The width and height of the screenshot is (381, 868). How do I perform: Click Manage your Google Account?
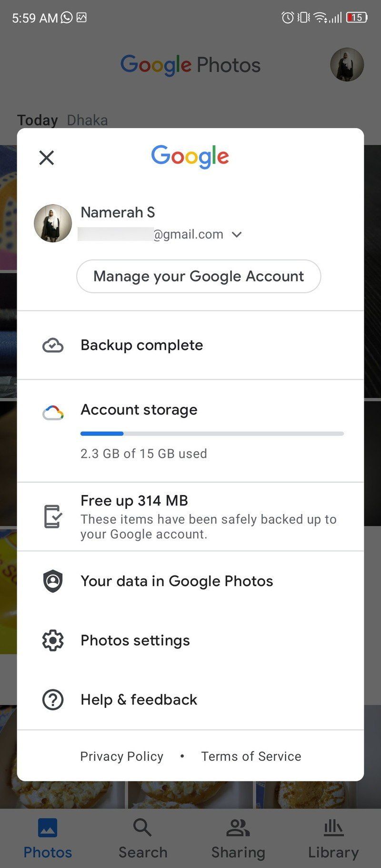[x=198, y=276]
